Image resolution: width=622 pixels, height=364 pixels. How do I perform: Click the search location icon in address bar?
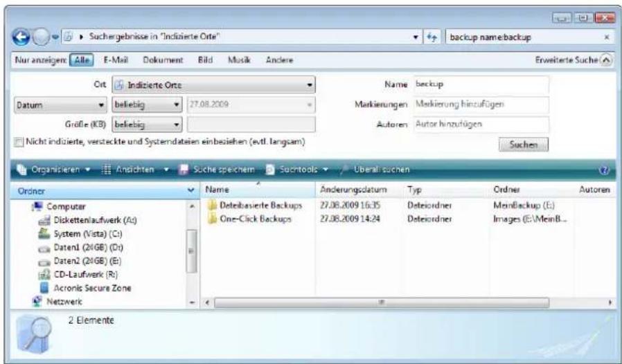click(68, 37)
